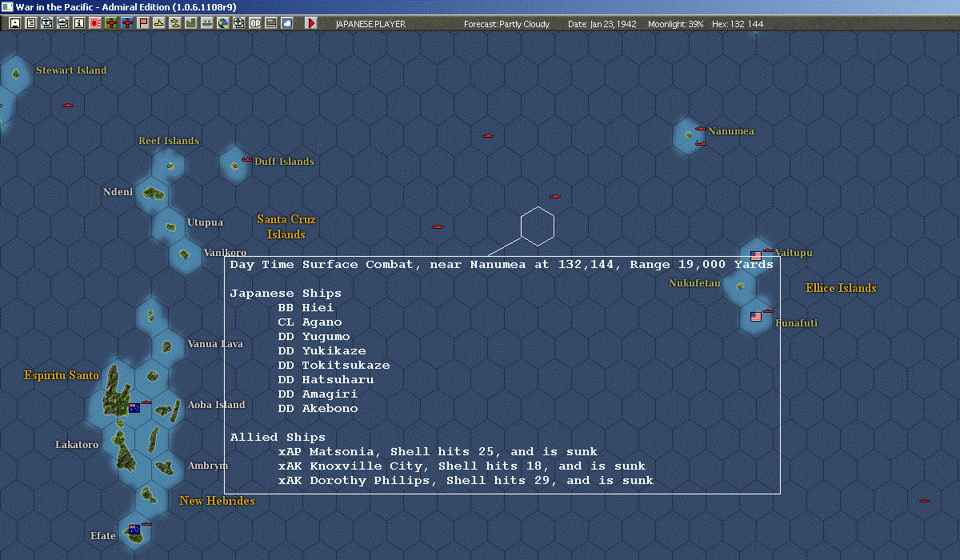The image size is (960, 560).
Task: Click the Australian flag on Espiritu Santo
Action: pyautogui.click(x=134, y=409)
